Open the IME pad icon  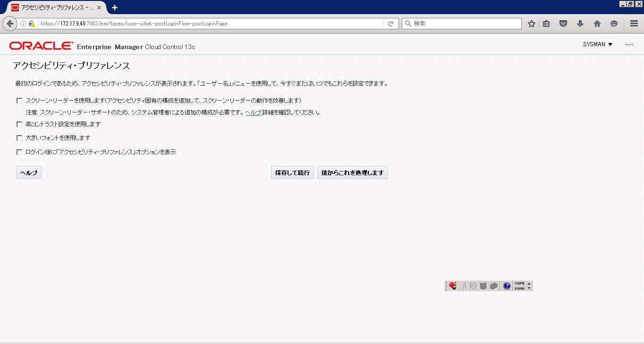pyautogui.click(x=483, y=286)
